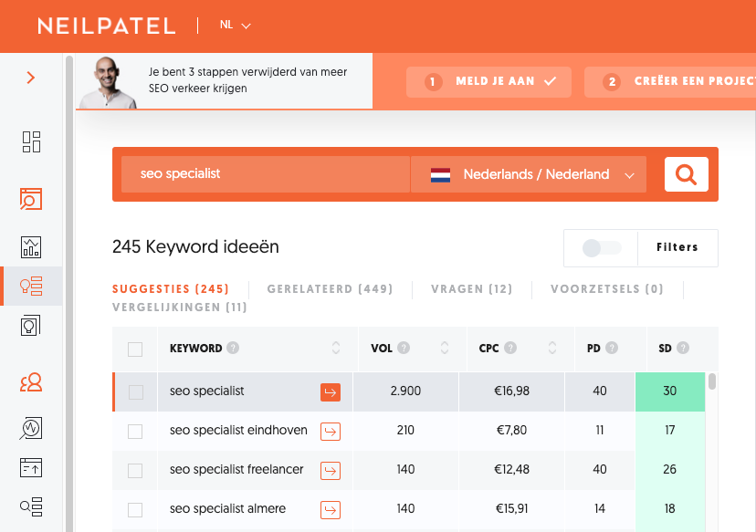Check the box for seo specialist freelancer
Image resolution: width=756 pixels, height=532 pixels.
pyautogui.click(x=135, y=471)
